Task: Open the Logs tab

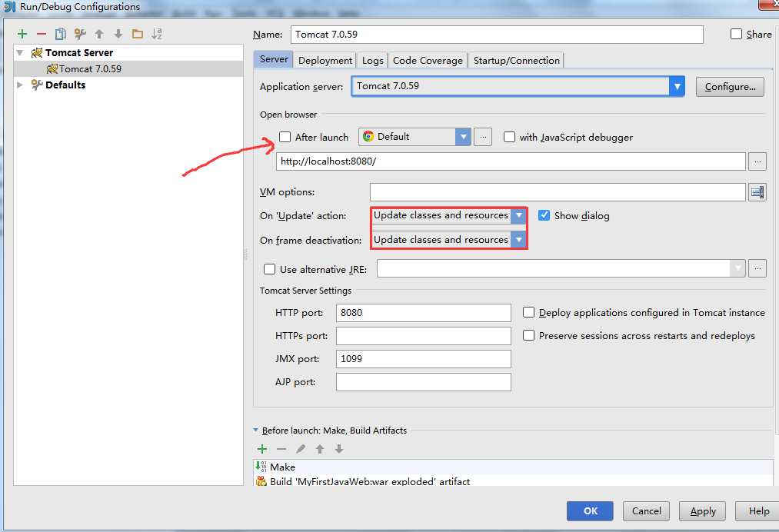Action: tap(373, 61)
